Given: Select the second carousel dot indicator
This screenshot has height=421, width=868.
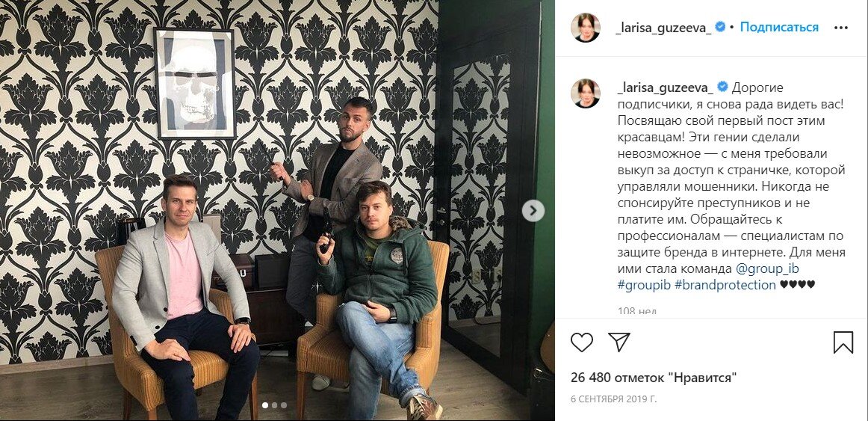Looking at the screenshot, I should pyautogui.click(x=274, y=405).
